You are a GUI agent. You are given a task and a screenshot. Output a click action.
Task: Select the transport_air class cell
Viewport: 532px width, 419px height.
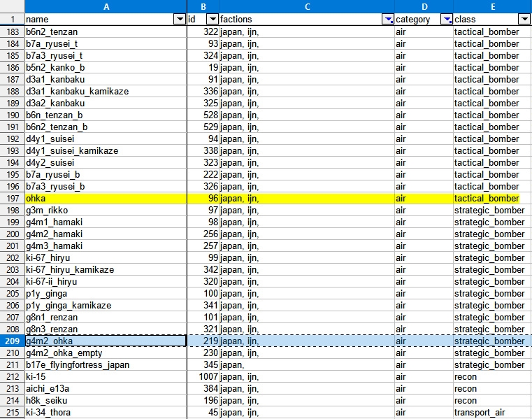coord(492,413)
